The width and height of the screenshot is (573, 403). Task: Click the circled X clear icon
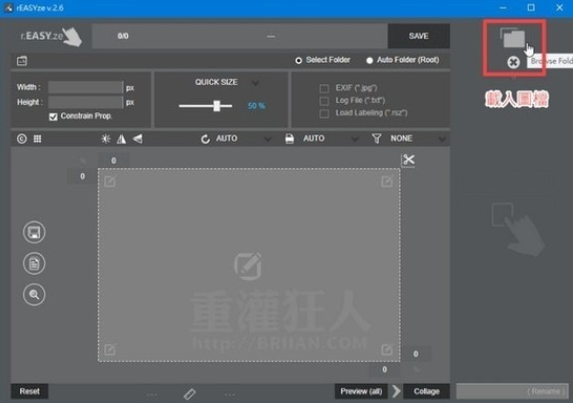pyautogui.click(x=513, y=62)
